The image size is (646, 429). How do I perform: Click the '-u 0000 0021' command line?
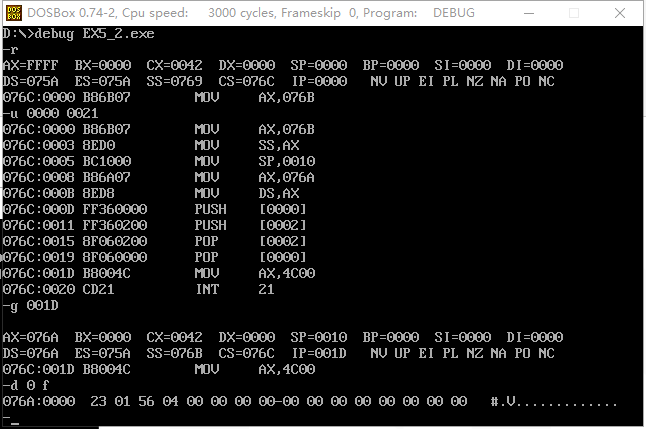pyautogui.click(x=51, y=113)
